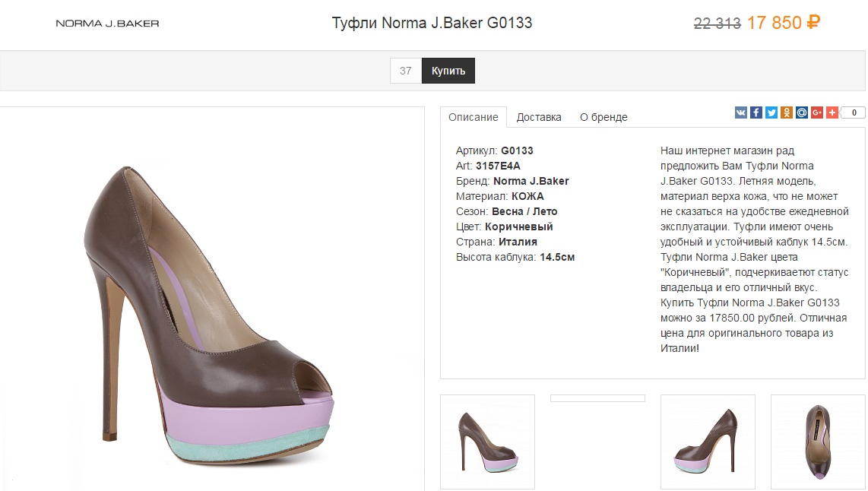Image resolution: width=868 pixels, height=491 pixels.
Task: Share via Mail.ru @ icon
Action: pyautogui.click(x=802, y=112)
